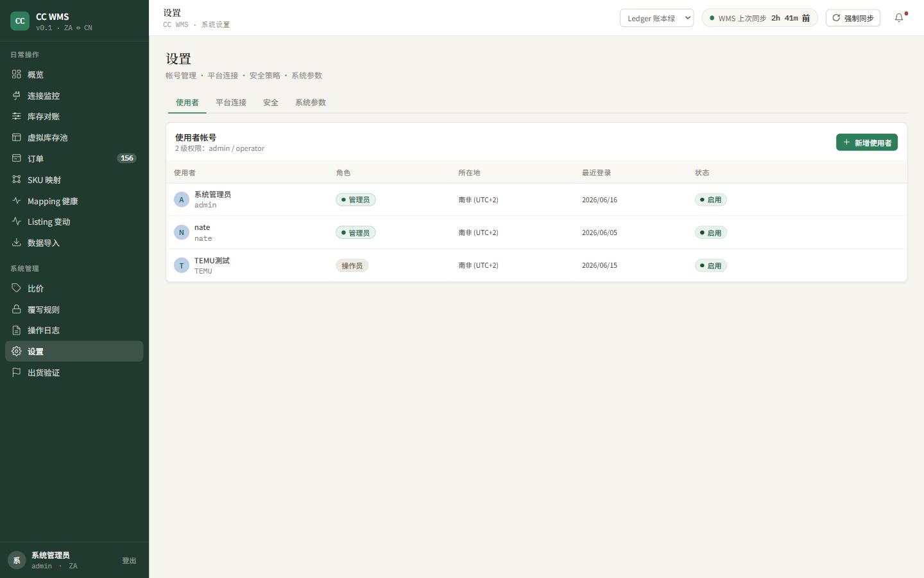Click the 角色 column header
This screenshot has height=578, width=924.
343,173
